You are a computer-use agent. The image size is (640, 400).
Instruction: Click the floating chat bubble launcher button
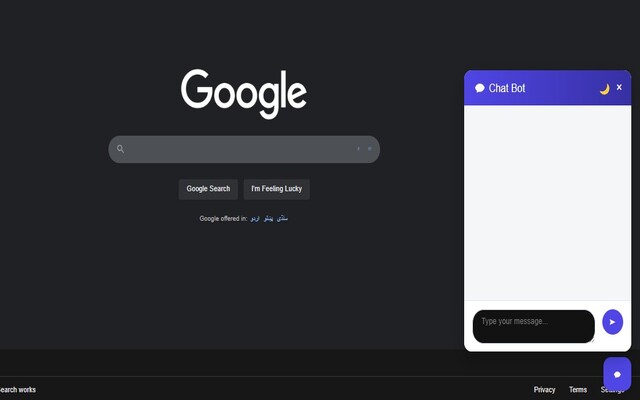pos(617,374)
